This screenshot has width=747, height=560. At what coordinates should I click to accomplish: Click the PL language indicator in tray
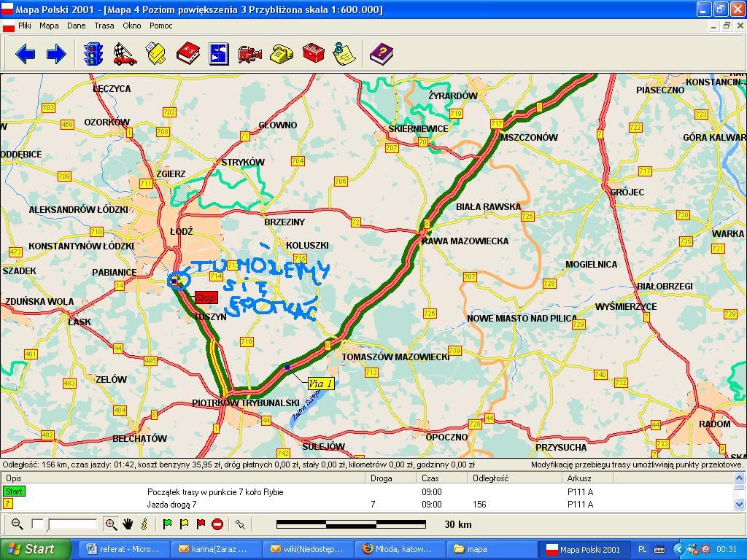642,550
